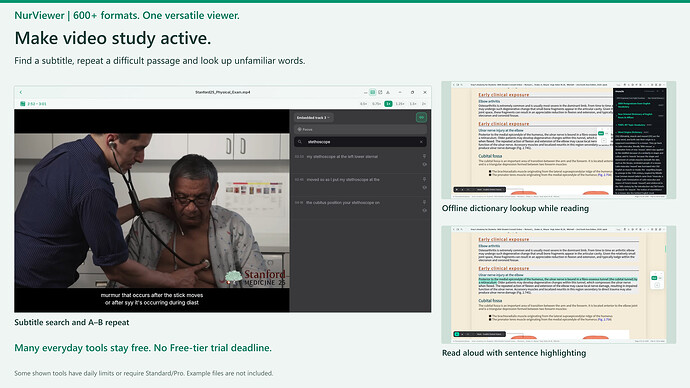Click the pop-out window icon in the video title bar
Screen dimensions: 690x388
click(x=380, y=92)
